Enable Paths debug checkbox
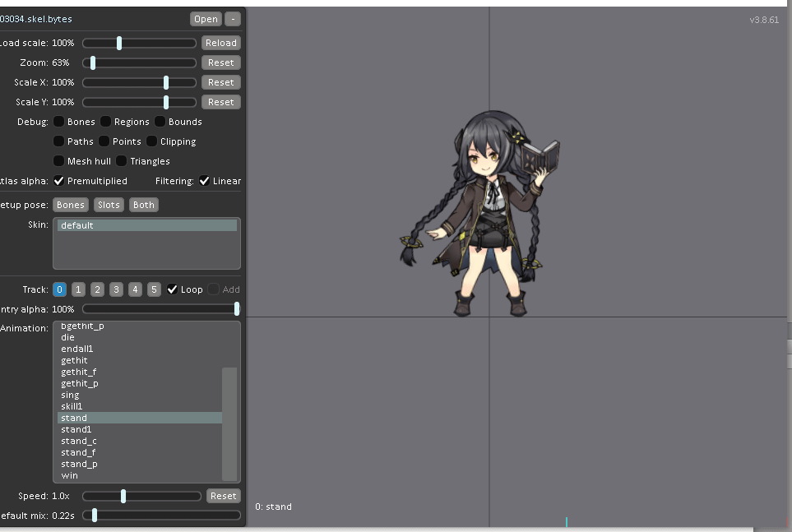 click(58, 141)
